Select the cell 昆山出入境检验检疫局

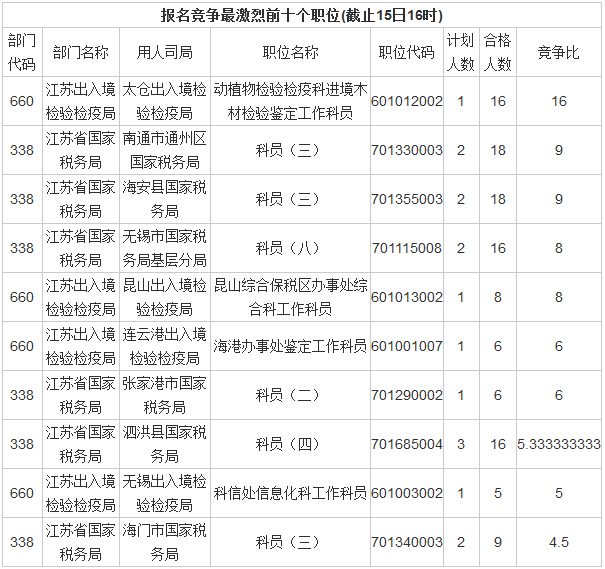tap(165, 297)
